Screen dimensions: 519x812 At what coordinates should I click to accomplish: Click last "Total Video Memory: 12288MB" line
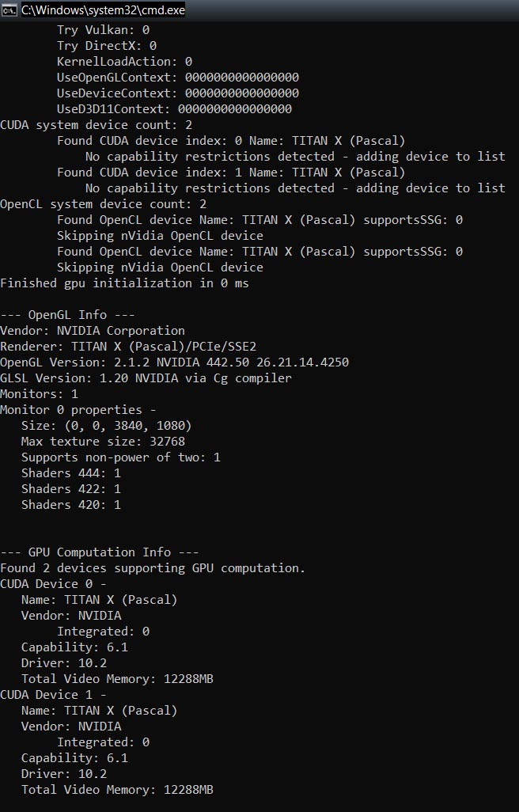117,790
